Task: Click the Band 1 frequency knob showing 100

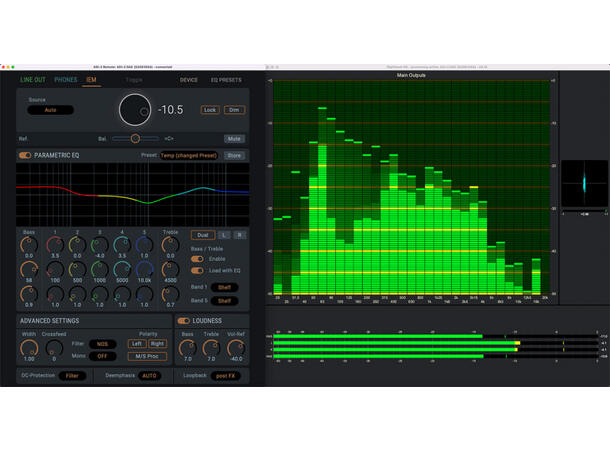Action: pyautogui.click(x=55, y=270)
